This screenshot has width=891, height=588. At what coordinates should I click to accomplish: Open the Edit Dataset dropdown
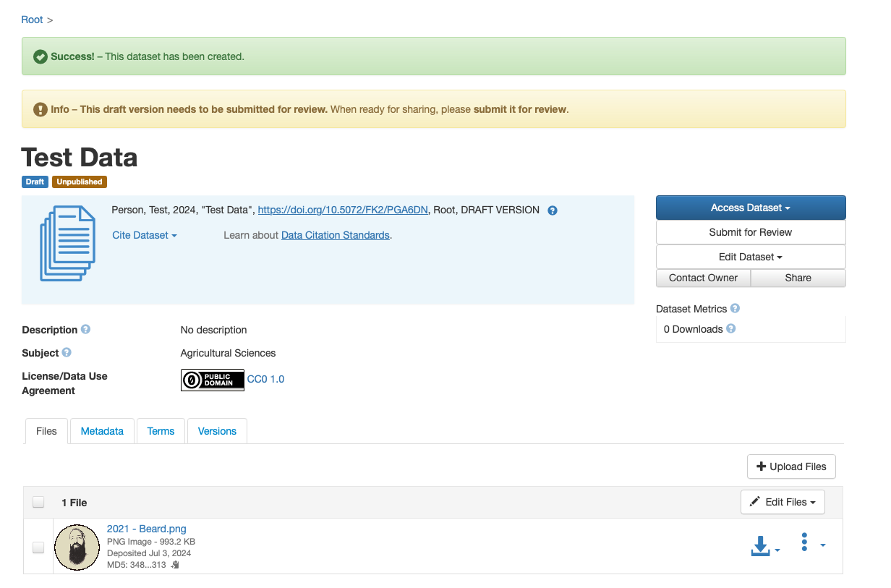click(750, 257)
